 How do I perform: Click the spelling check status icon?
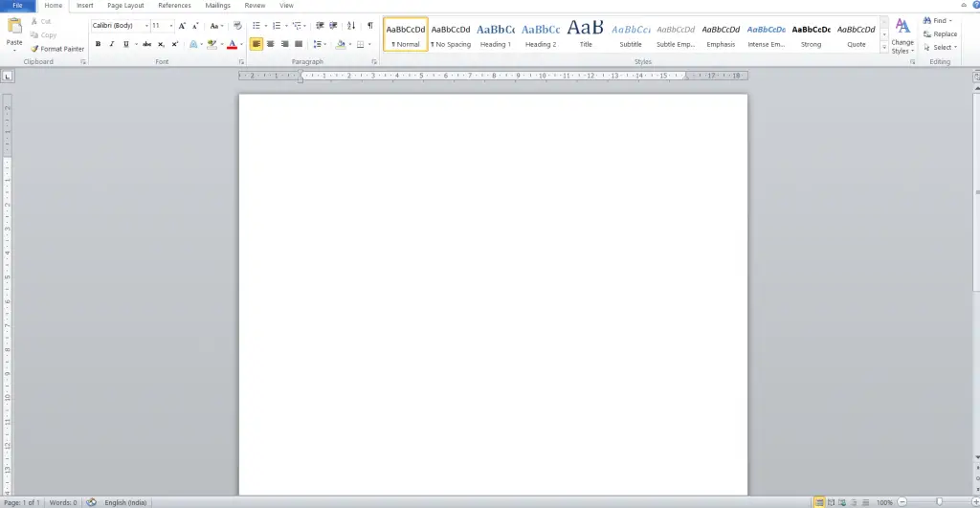91,502
